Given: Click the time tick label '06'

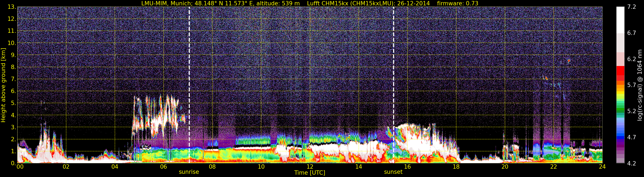Looking at the screenshot, I should pyautogui.click(x=164, y=167).
